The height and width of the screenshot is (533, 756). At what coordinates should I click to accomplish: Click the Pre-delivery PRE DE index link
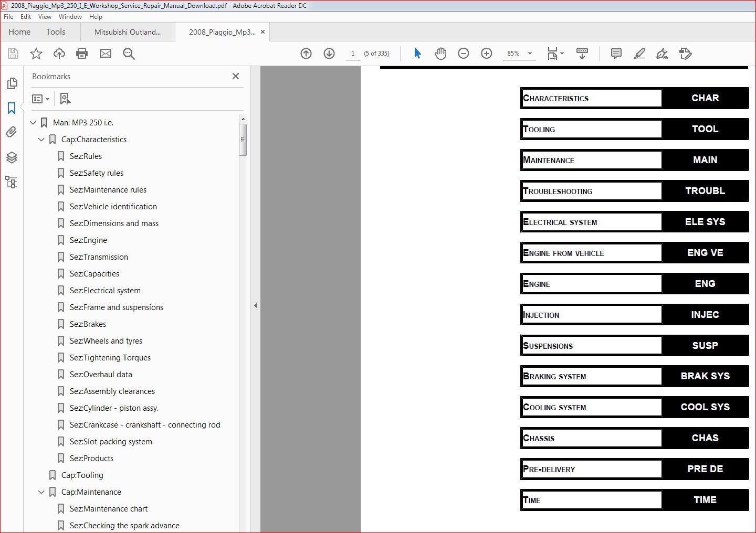pos(634,469)
